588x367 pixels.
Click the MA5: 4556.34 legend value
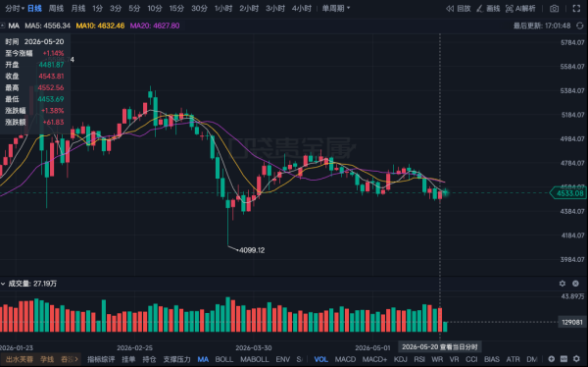point(48,26)
